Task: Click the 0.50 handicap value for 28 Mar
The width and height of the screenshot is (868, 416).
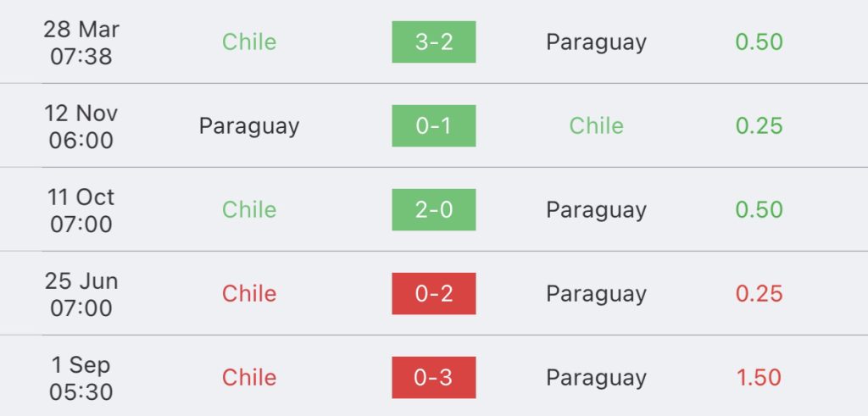Action: 759,42
